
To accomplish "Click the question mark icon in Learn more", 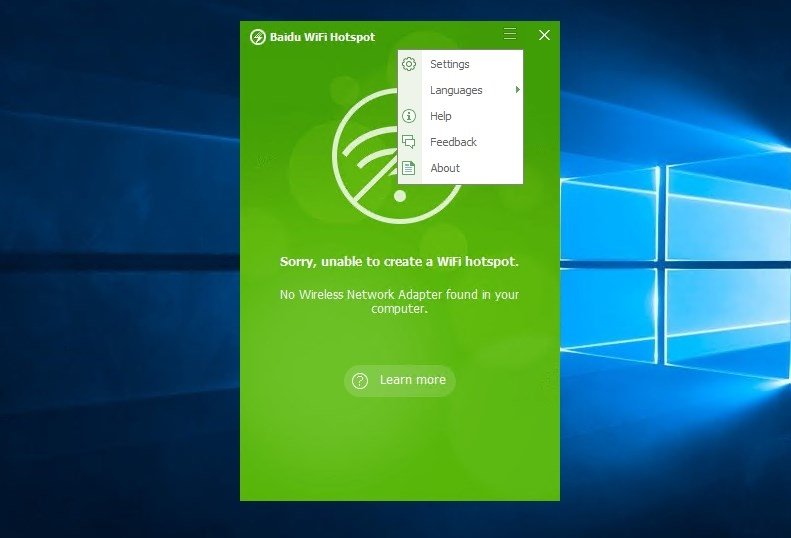I will point(360,381).
